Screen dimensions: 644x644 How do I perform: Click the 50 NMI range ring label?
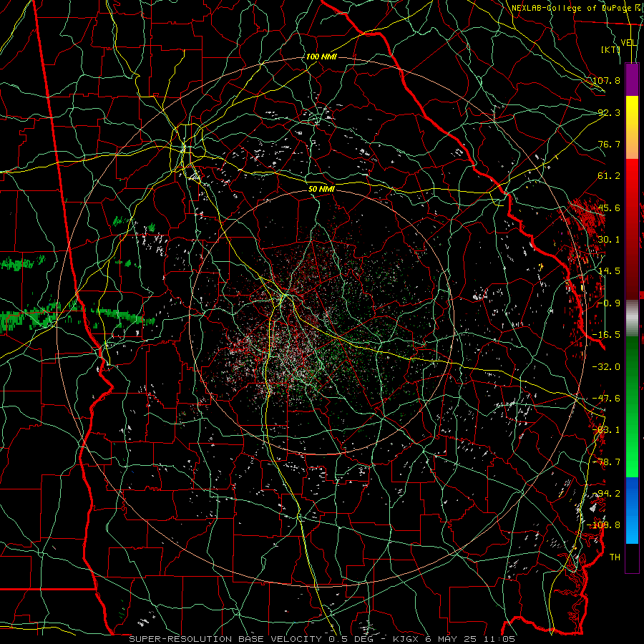tap(321, 189)
